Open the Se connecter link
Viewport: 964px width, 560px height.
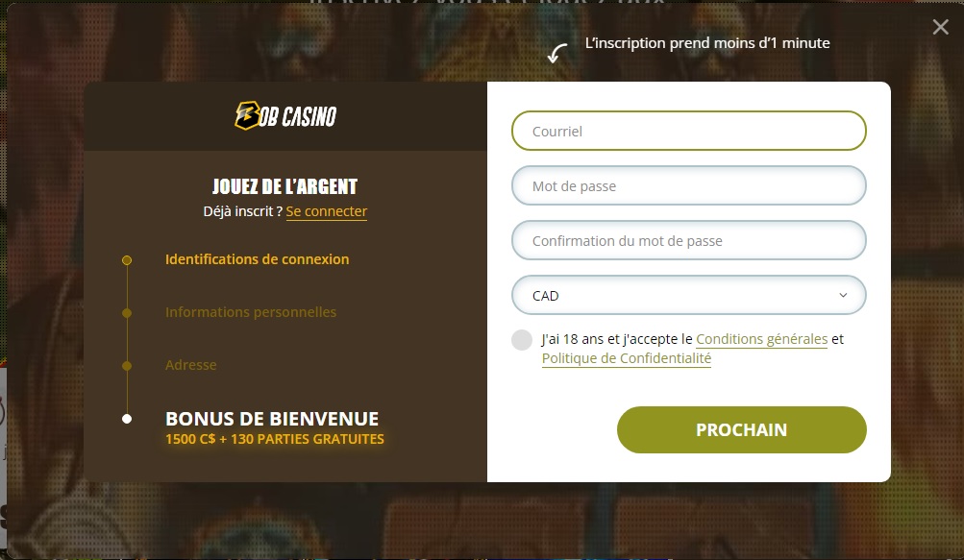(327, 211)
